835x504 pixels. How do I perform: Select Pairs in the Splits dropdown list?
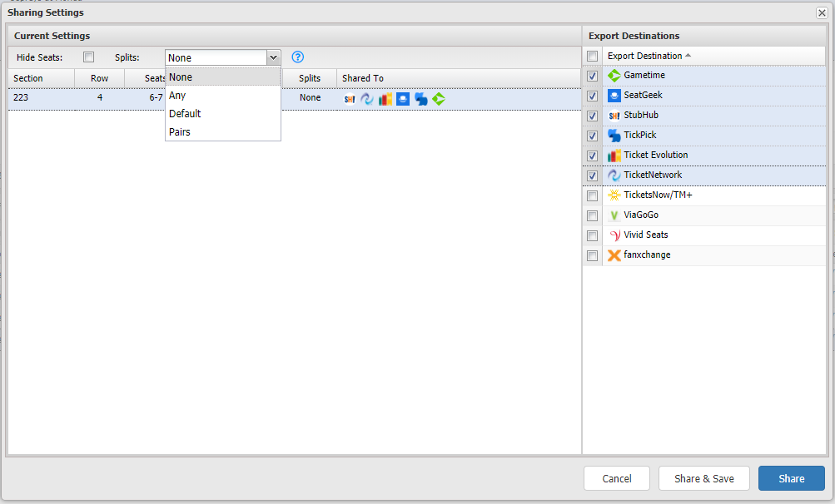[x=223, y=131]
